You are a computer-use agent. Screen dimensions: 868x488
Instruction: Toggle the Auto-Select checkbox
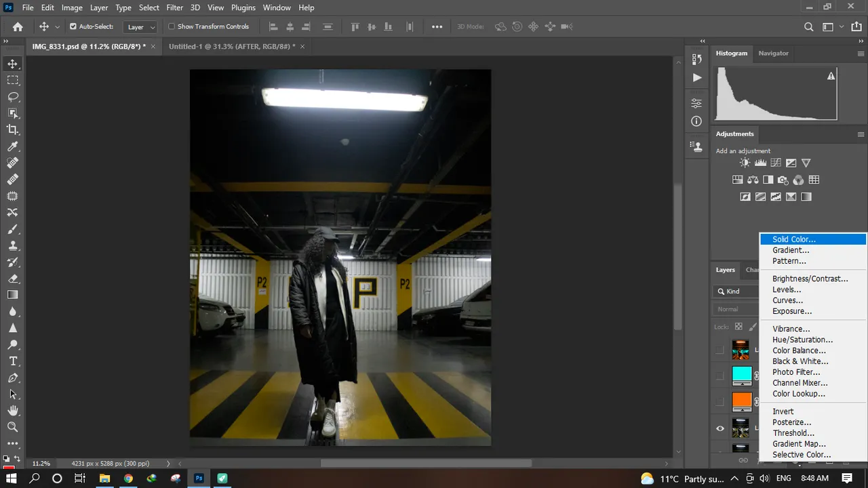coord(73,26)
